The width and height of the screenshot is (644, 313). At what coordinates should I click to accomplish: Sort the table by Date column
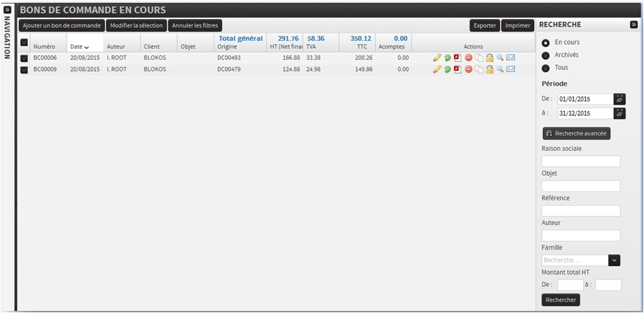pos(79,47)
